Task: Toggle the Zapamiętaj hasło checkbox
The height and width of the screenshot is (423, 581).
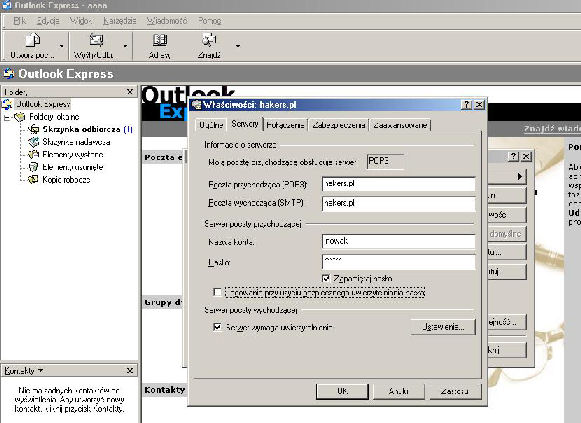Action: [326, 278]
